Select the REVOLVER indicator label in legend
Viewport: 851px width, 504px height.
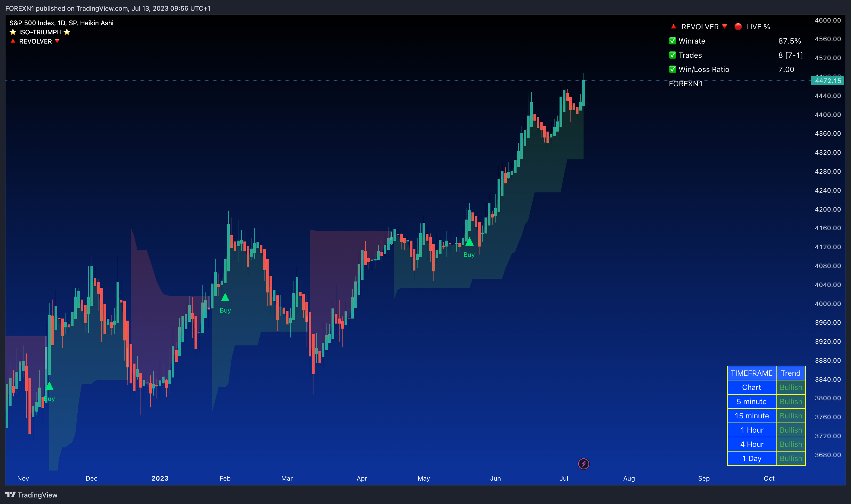tap(35, 41)
